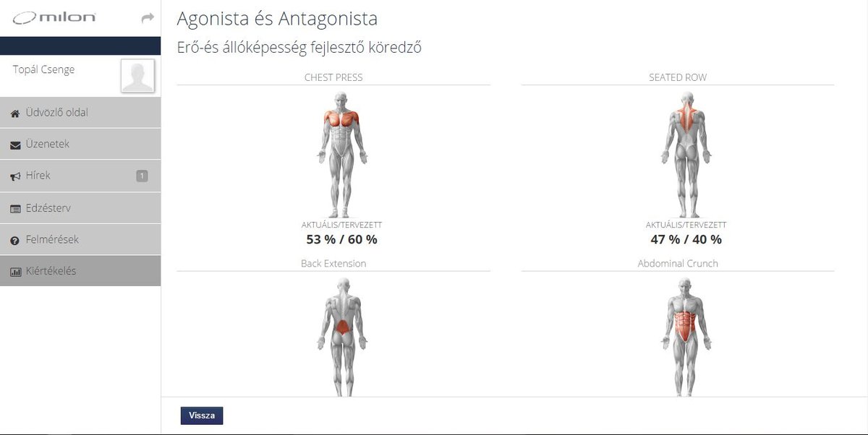The width and height of the screenshot is (868, 435).
Task: Click the Edzésterv calendar icon
Action: coord(15,209)
